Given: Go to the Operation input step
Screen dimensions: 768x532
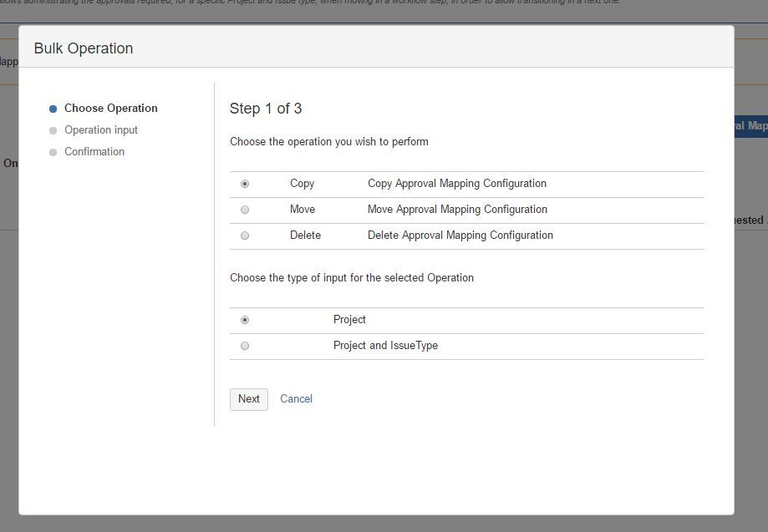Looking at the screenshot, I should click(x=101, y=130).
